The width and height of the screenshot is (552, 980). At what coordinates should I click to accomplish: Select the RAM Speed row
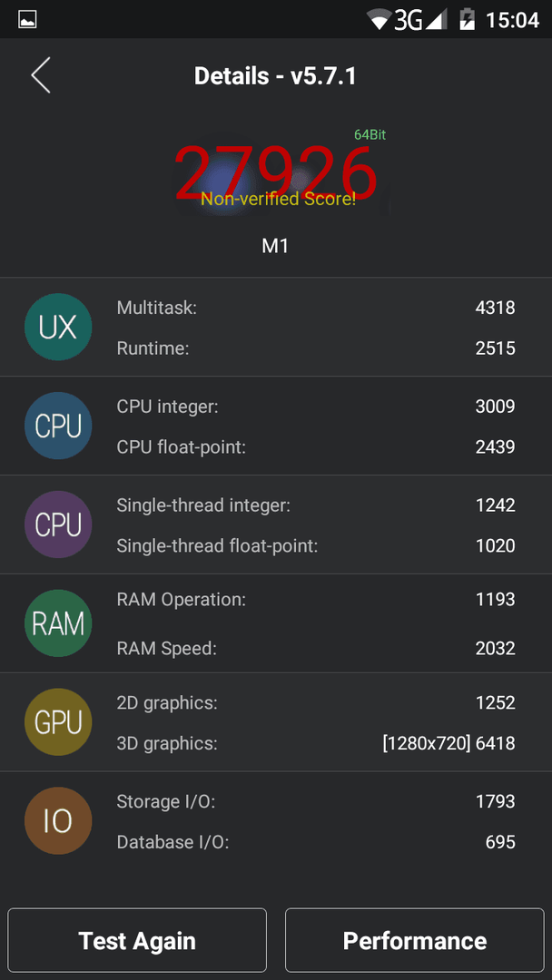pos(316,648)
